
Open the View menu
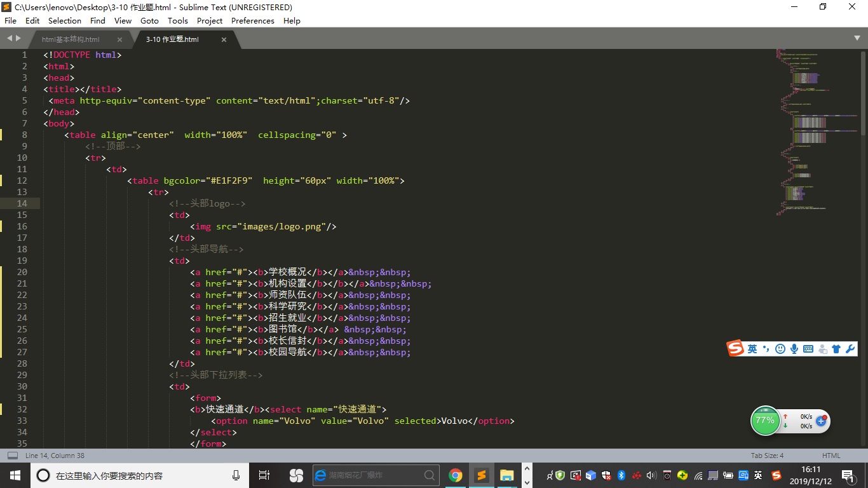[x=123, y=20]
